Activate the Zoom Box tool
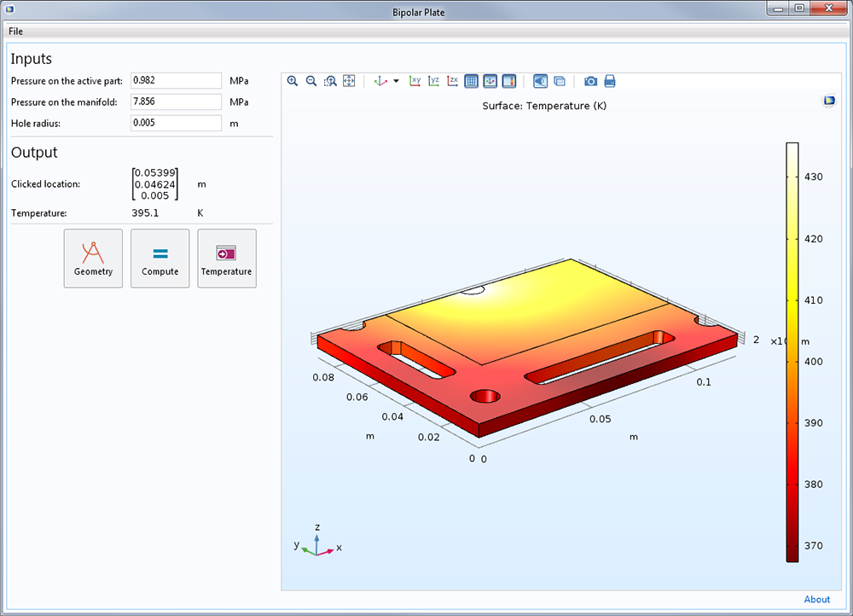Viewport: 853px width, 616px height. tap(330, 81)
